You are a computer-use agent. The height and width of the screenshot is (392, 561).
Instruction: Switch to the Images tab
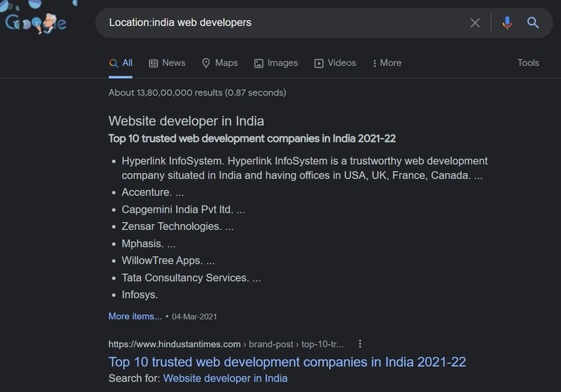(x=276, y=63)
